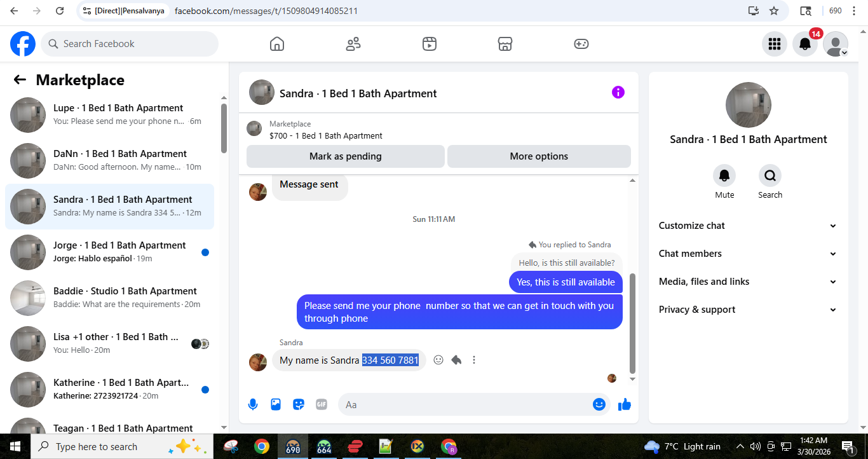Expand the Chat members section
The height and width of the screenshot is (459, 868).
pyautogui.click(x=748, y=254)
